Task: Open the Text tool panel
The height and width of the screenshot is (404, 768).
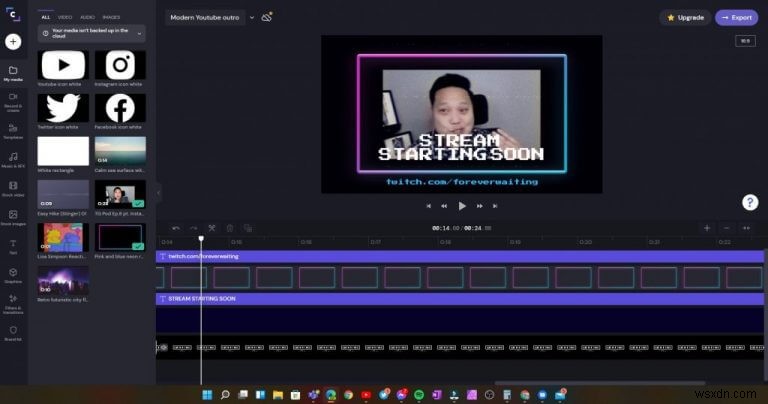Action: (x=13, y=247)
